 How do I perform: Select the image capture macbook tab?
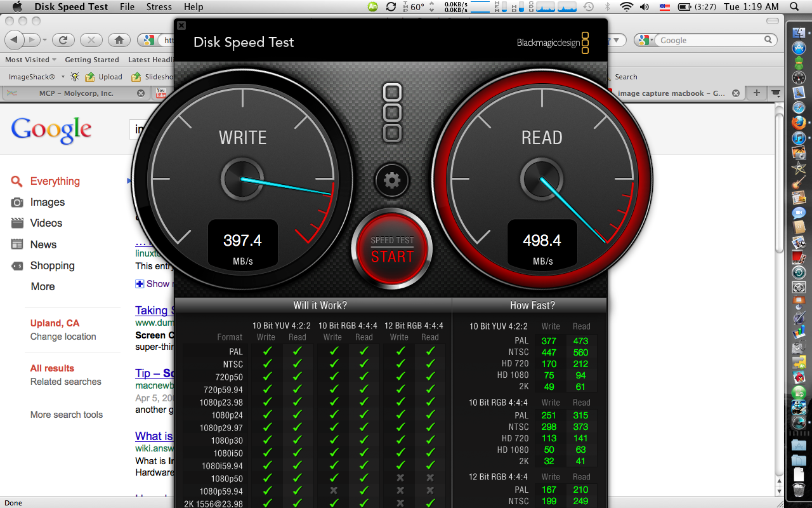[675, 93]
